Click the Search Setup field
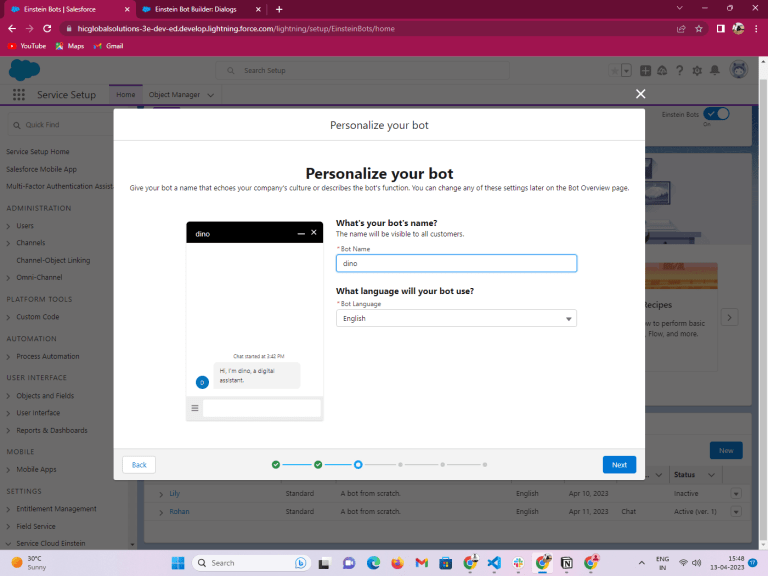This screenshot has width=768, height=576. coord(362,71)
